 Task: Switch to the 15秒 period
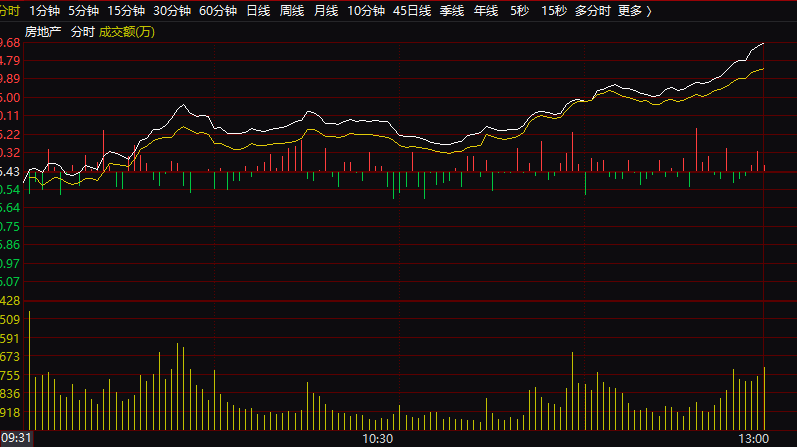pyautogui.click(x=553, y=11)
